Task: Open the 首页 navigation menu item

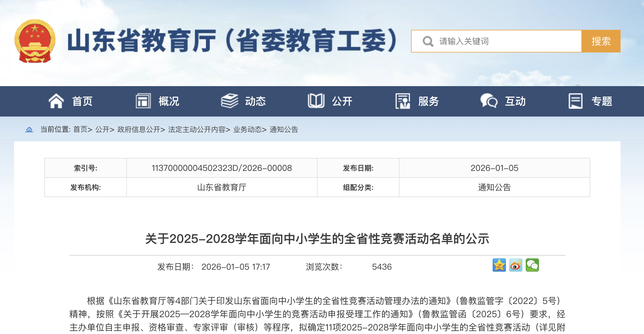Action: pyautogui.click(x=82, y=101)
